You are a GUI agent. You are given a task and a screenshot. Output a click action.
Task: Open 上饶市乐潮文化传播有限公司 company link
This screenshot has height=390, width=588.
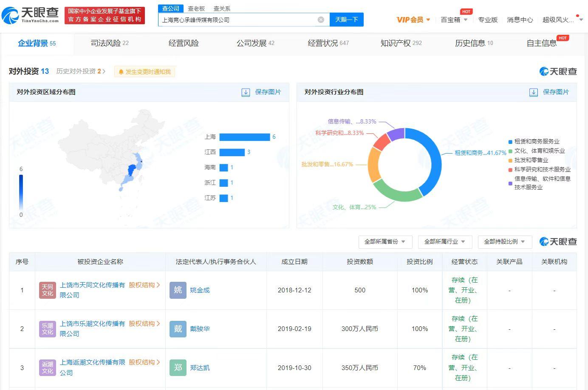[92, 329]
